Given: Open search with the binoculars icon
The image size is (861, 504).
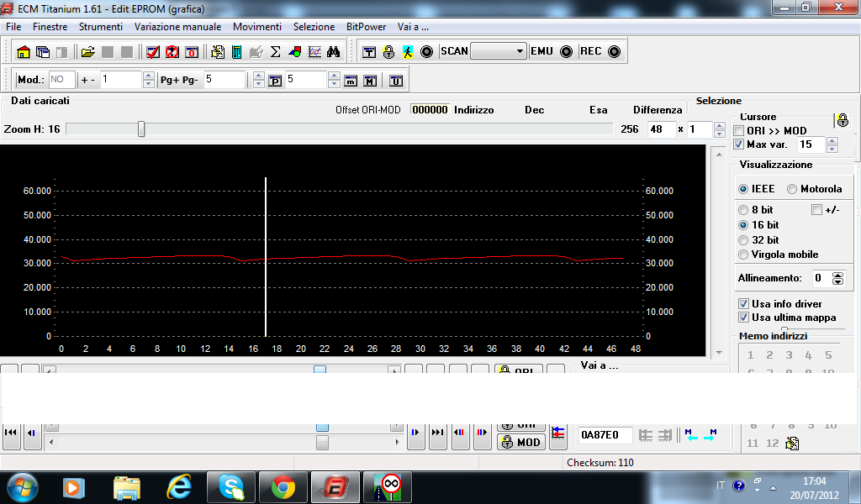Looking at the screenshot, I should 333,52.
